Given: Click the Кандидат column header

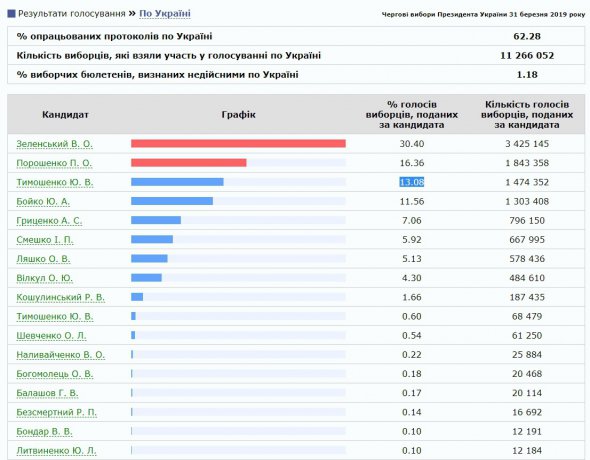Looking at the screenshot, I should tap(65, 115).
